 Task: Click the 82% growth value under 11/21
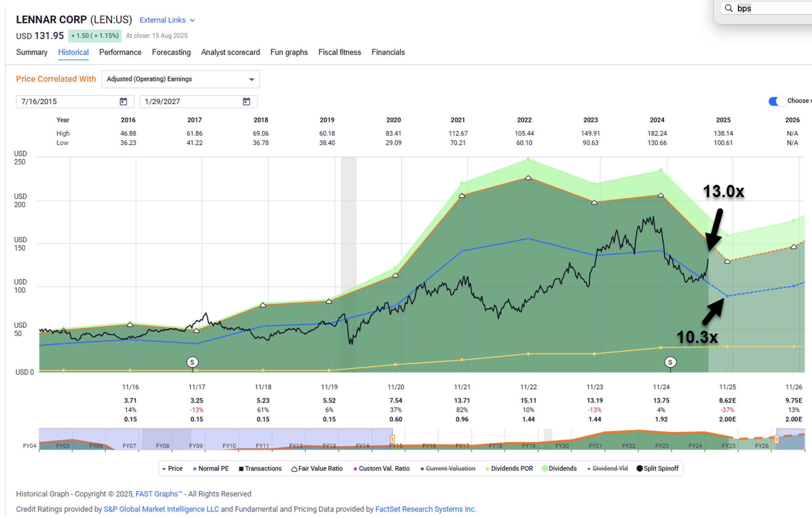click(462, 410)
